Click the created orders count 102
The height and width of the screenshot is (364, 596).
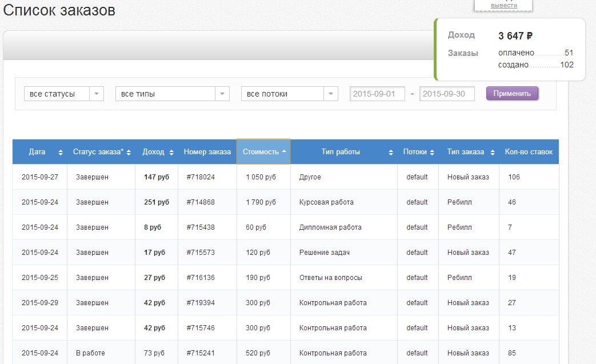pyautogui.click(x=567, y=65)
